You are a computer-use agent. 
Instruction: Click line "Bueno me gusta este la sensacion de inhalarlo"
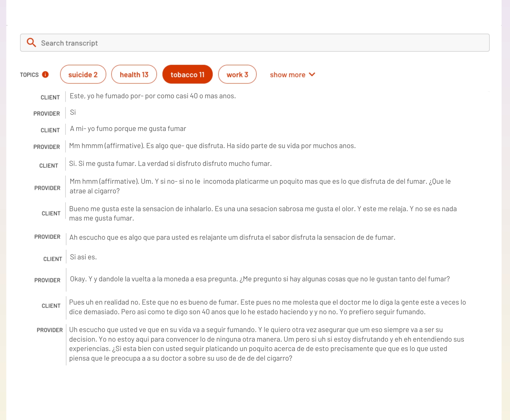[x=263, y=213]
